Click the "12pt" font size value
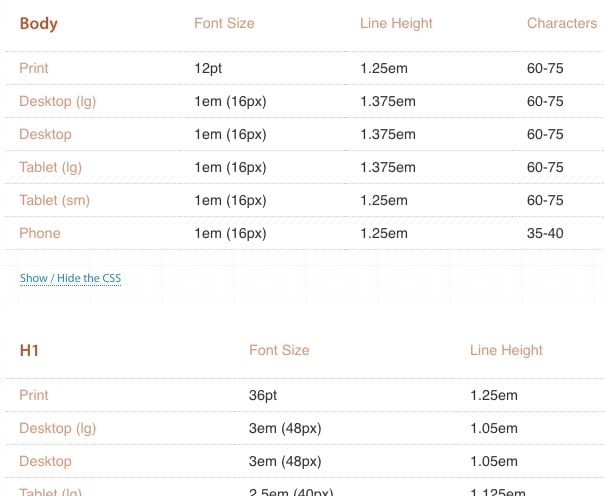Image resolution: width=605 pixels, height=496 pixels. 210,68
